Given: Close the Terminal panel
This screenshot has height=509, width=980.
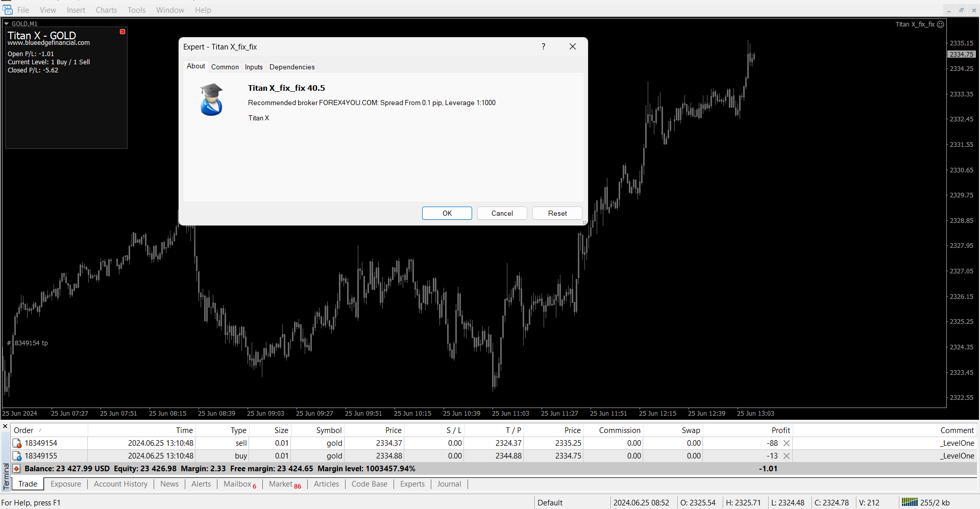Looking at the screenshot, I should (x=5, y=426).
